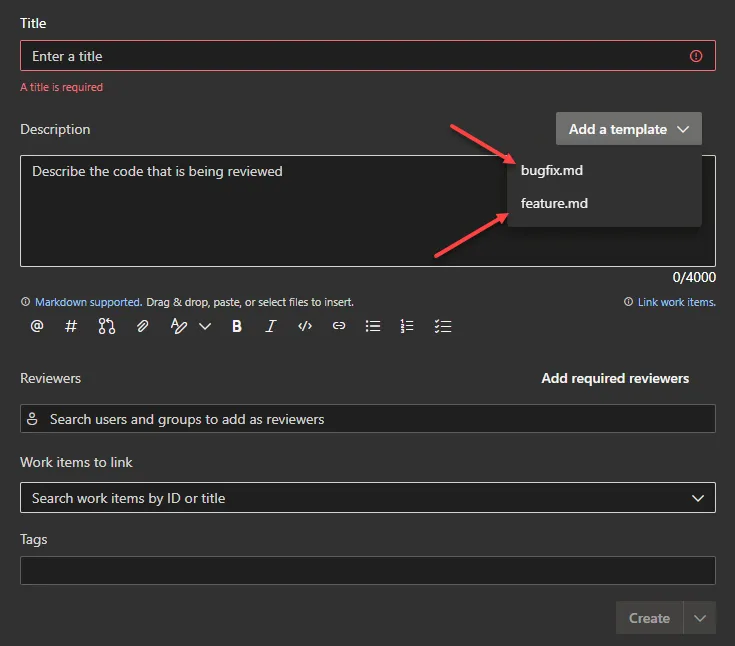Insert a numbered list
Image resolution: width=735 pixels, height=646 pixels.
tap(407, 326)
